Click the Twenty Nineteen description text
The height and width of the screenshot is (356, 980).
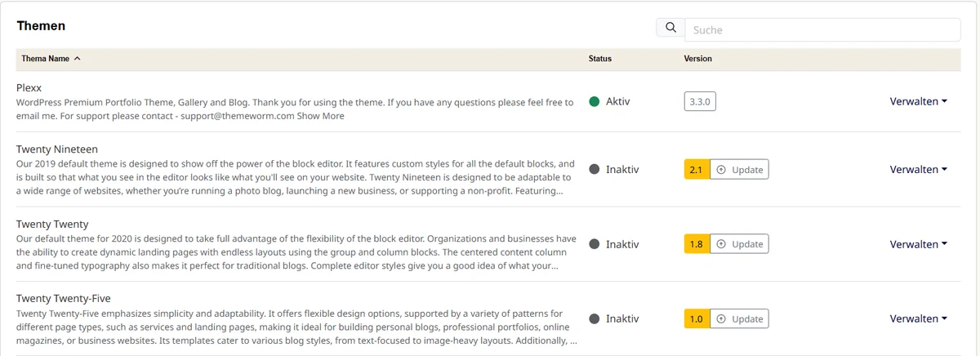296,177
